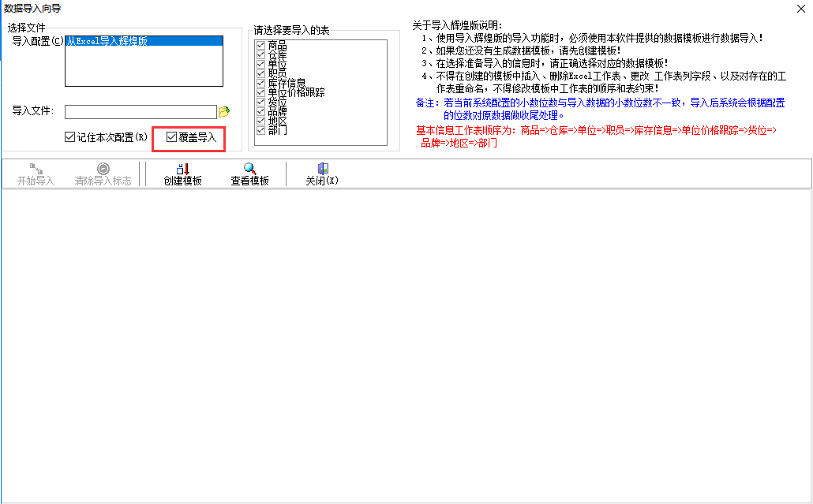Click the folder browse icon beside 导入文件
Image resolution: width=813 pixels, height=504 pixels.
click(223, 112)
